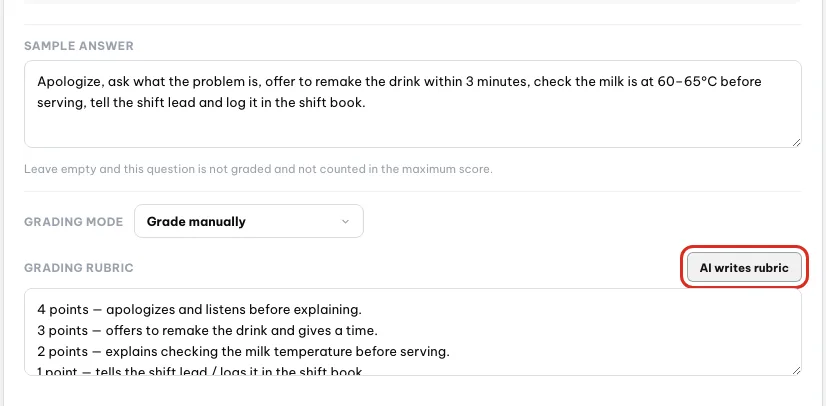Focus the Grading Rubric text area
This screenshot has height=406, width=826.
point(412,332)
